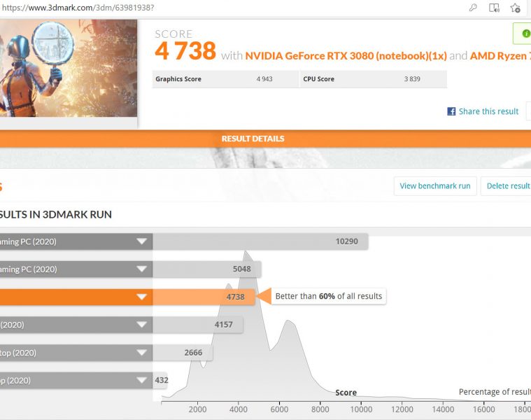Click the overall score 4 738
The width and height of the screenshot is (531, 420).
(185, 51)
